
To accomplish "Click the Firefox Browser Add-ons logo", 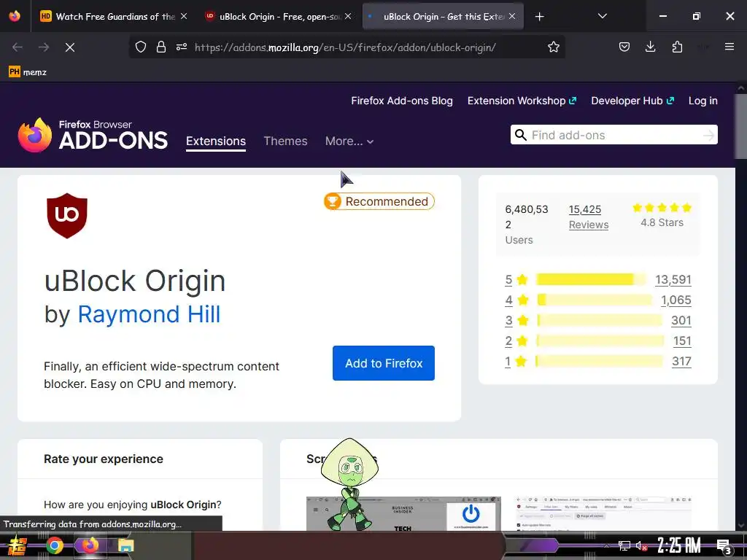I will point(93,135).
